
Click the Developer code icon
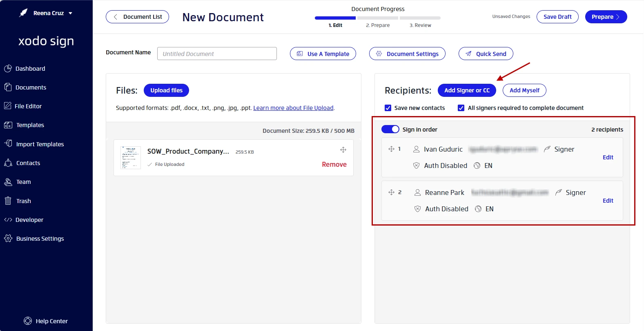(8, 220)
